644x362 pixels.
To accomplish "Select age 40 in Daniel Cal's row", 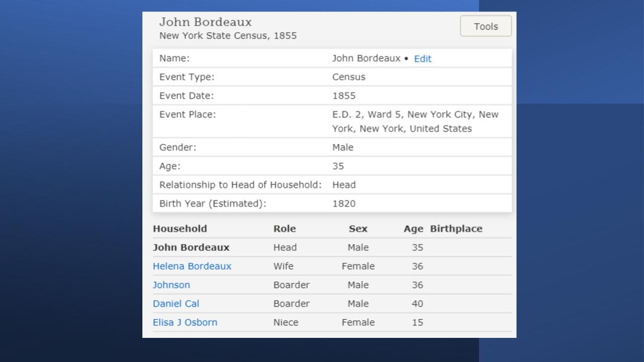I will pyautogui.click(x=418, y=304).
